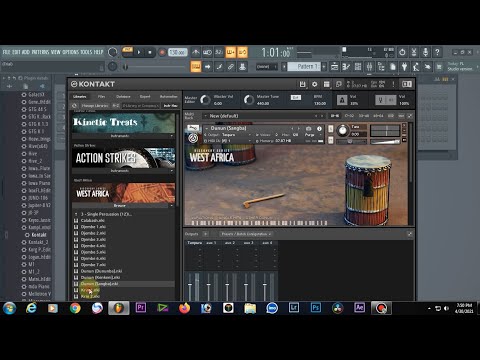Toggle the Kontakt metronome icon
This screenshot has width=480, height=360.
pos(342,100)
